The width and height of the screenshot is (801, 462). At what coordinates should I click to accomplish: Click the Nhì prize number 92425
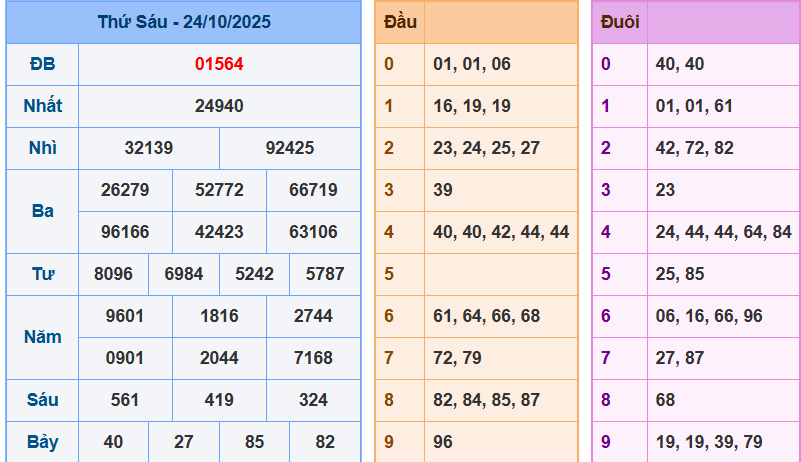290,148
